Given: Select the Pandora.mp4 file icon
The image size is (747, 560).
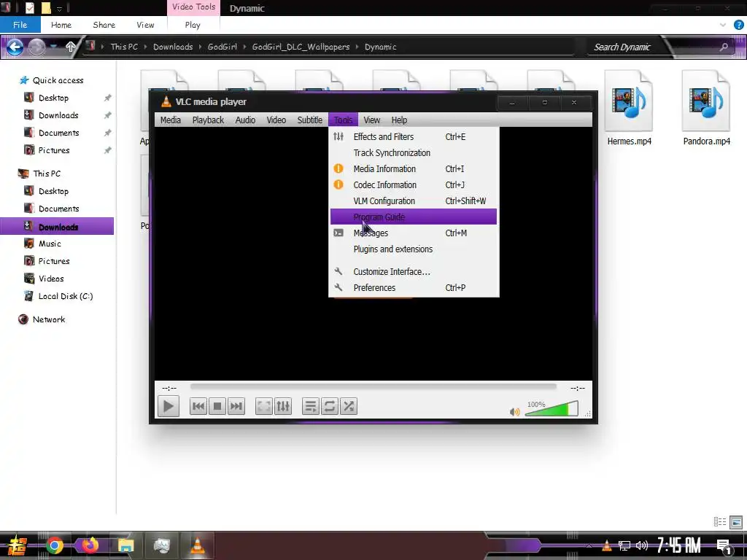Looking at the screenshot, I should [x=706, y=101].
